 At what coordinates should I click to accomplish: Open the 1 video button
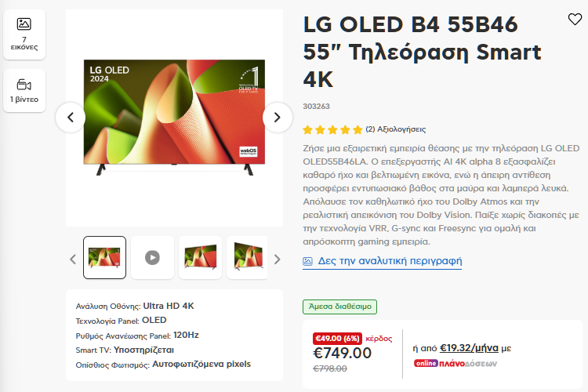24,91
